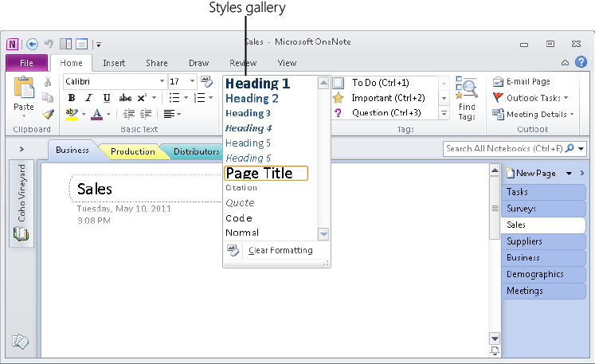The image size is (595, 364).
Task: Click the OneNote application icon
Action: [x=12, y=45]
